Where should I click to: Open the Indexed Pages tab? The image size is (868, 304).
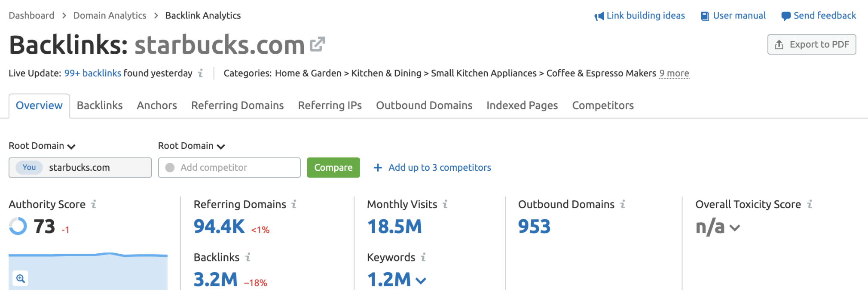[522, 105]
